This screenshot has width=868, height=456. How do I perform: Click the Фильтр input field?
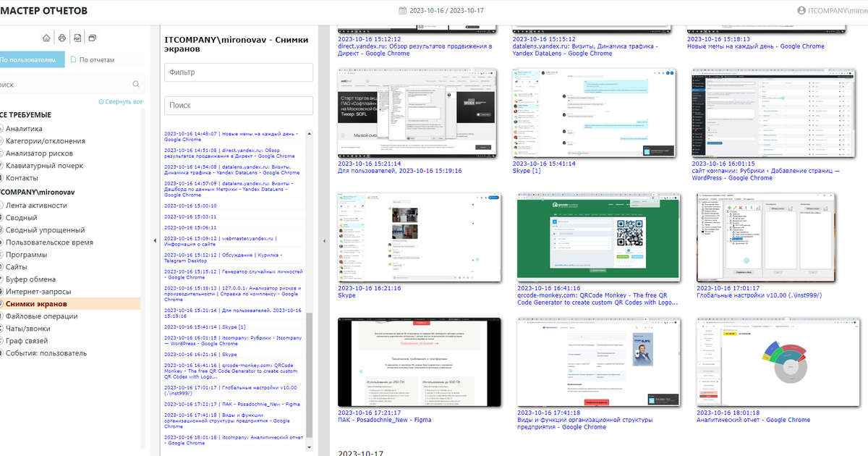pyautogui.click(x=239, y=72)
